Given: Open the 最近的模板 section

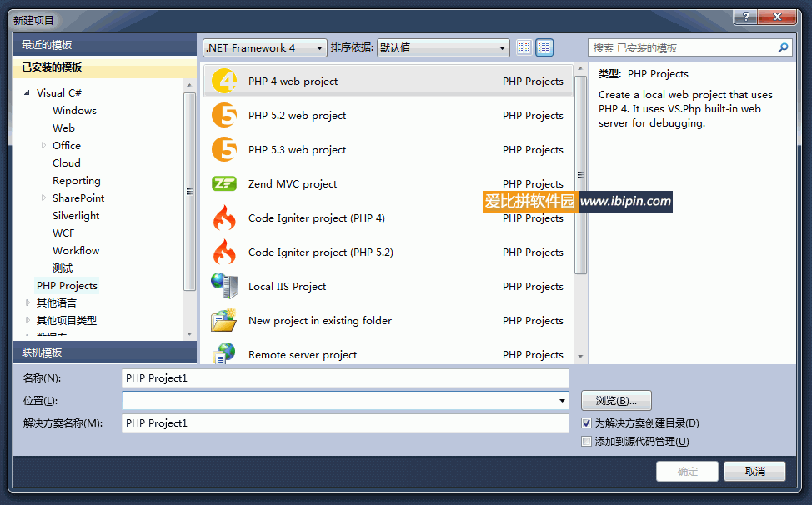Looking at the screenshot, I should [105, 45].
